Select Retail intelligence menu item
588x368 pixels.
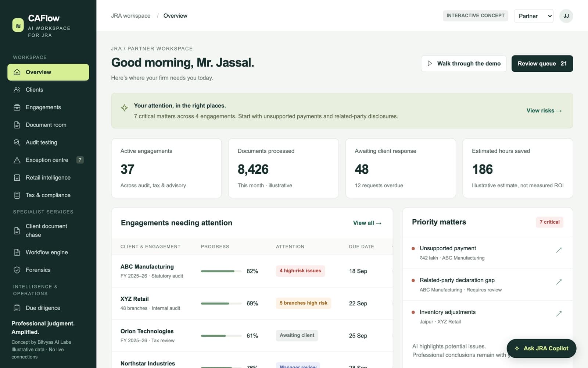click(48, 178)
